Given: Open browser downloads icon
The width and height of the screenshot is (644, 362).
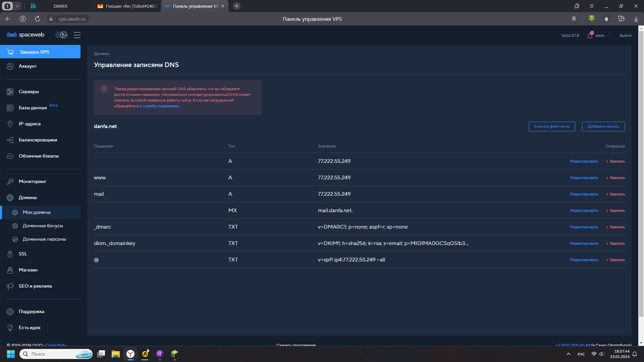Looking at the screenshot, I should pos(636,19).
